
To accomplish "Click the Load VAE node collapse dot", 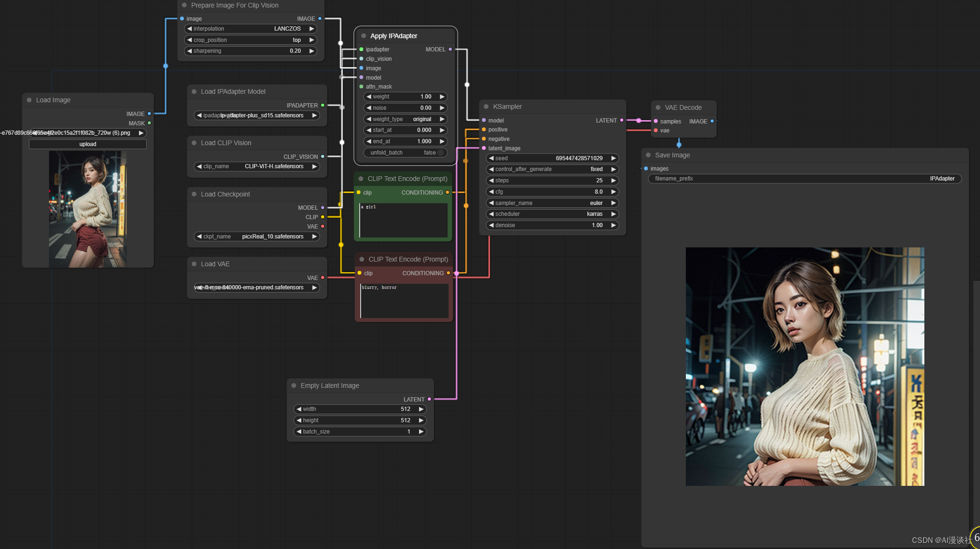I will coord(194,264).
